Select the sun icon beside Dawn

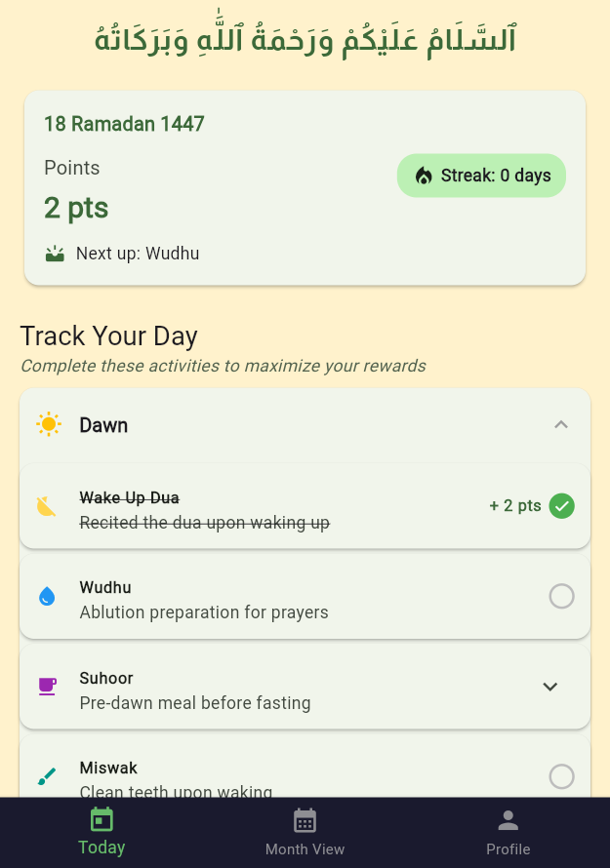pyautogui.click(x=48, y=424)
